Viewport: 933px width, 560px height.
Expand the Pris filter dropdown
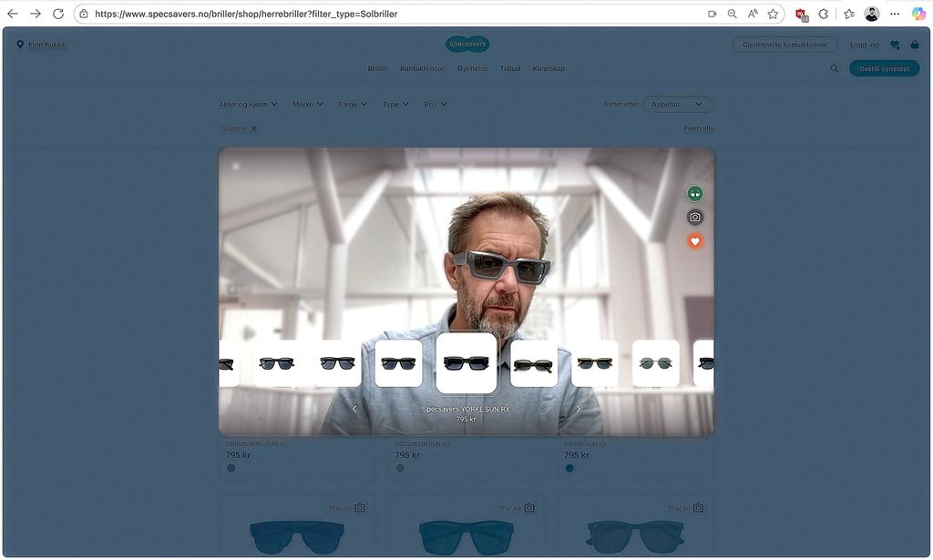[436, 104]
